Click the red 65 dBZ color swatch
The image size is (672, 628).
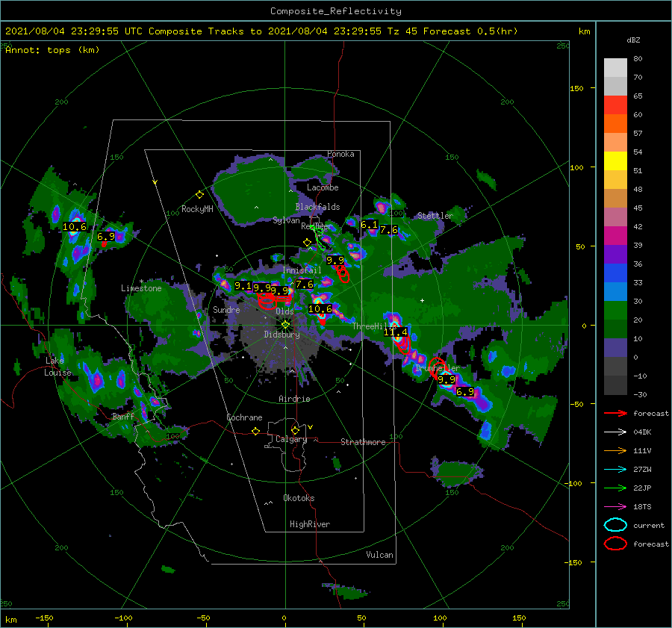pyautogui.click(x=615, y=105)
